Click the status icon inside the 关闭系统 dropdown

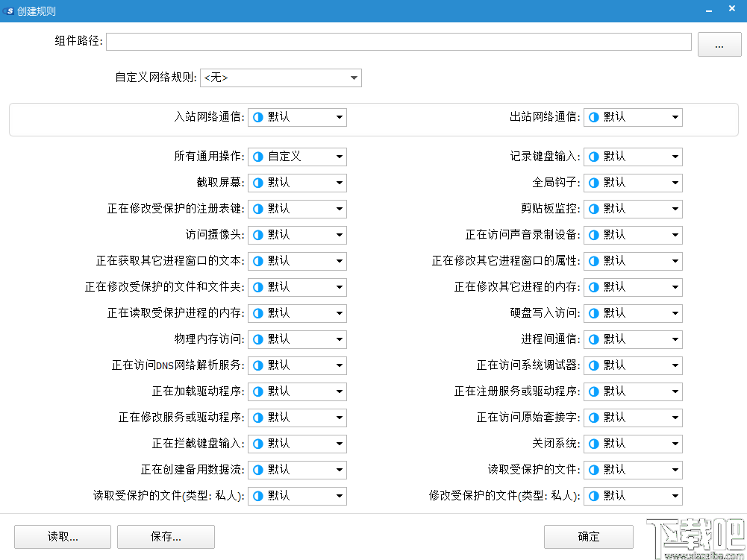pos(593,444)
